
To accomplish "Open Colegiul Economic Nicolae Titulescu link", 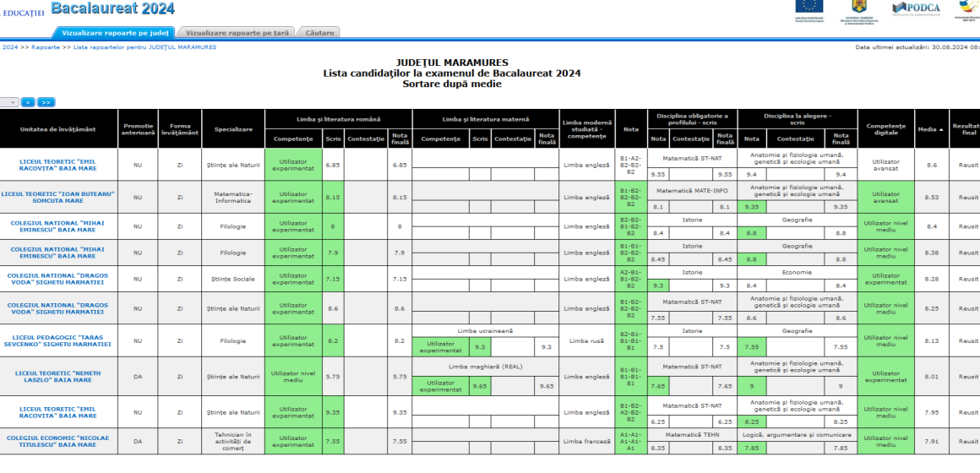I will tap(57, 442).
